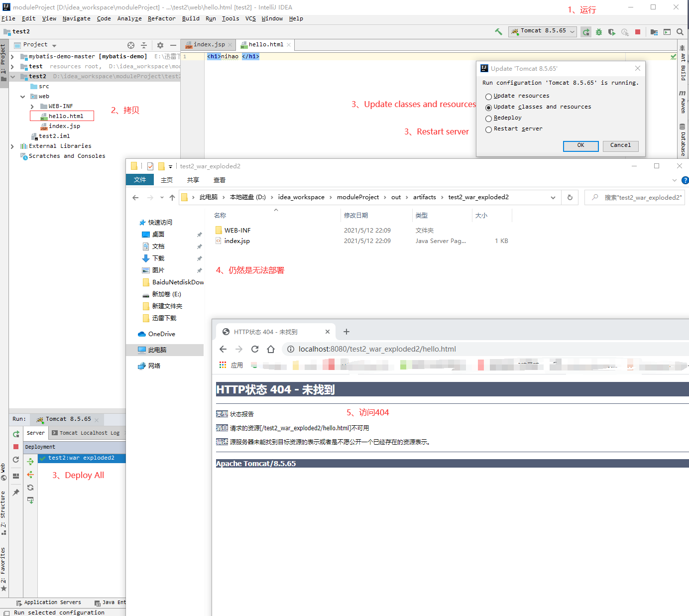Viewport: 689px width, 616px height.
Task: Open the Refactor menu
Action: coord(161,19)
